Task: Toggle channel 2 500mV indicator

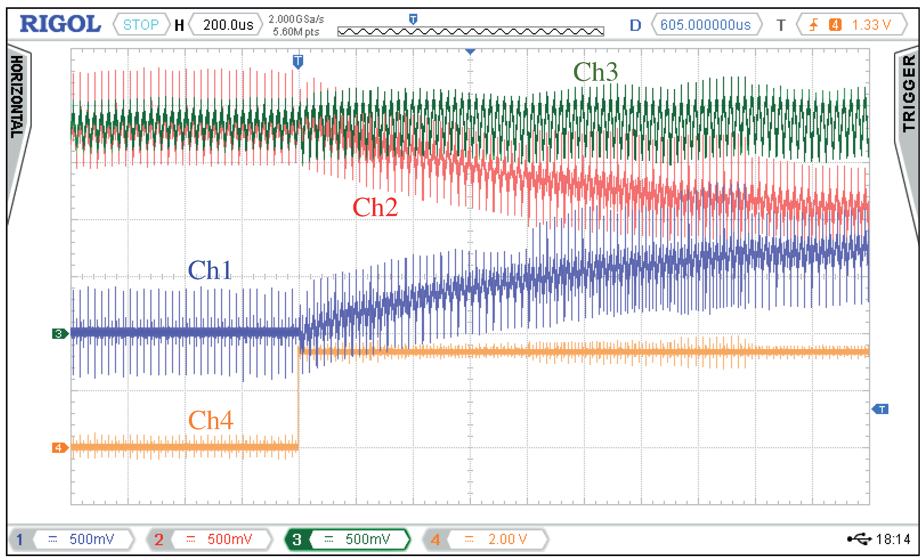Action: point(209,539)
